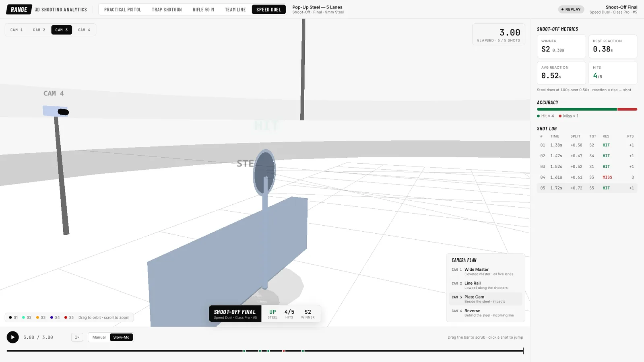Select the active CAM 3 toggle
This screenshot has width=644, height=362.
pos(62,30)
